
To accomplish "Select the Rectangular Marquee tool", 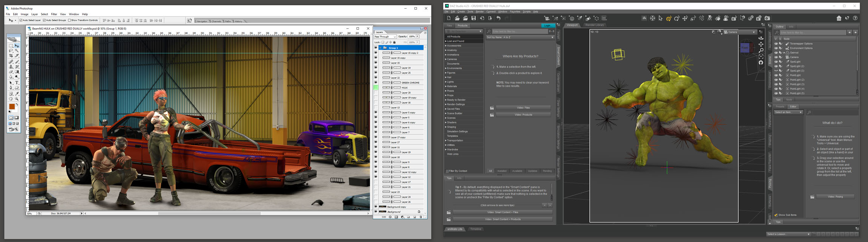I will point(11,46).
